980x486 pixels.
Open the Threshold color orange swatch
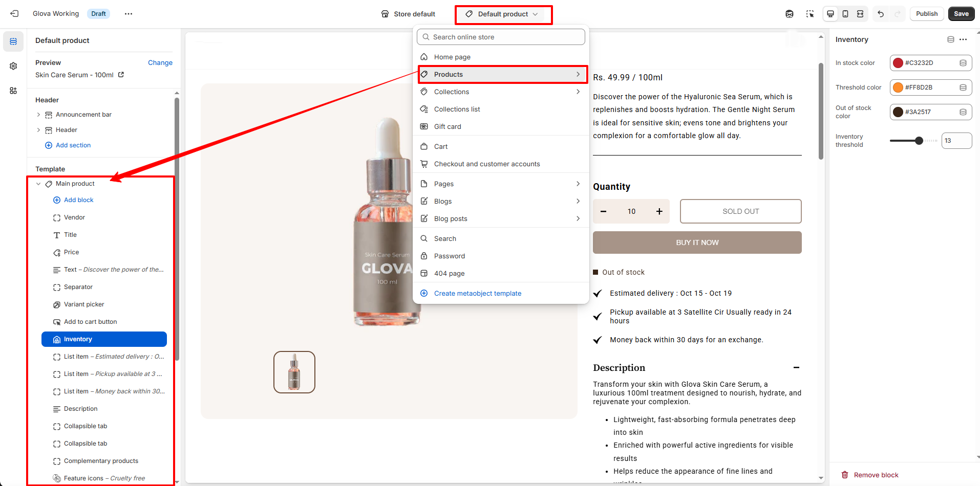click(x=898, y=87)
